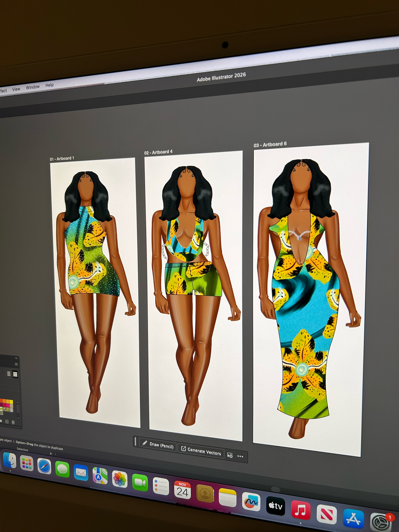The height and width of the screenshot is (532, 399).
Task: Open Photos from the Dock
Action: click(x=120, y=479)
